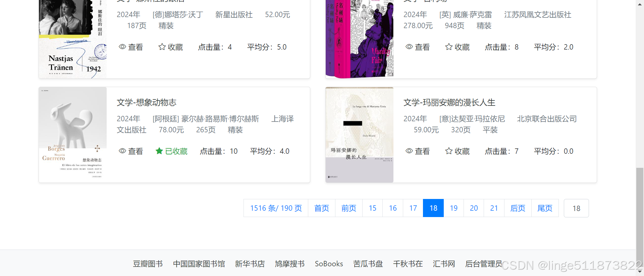644x276 pixels.
Task: Click the 平均分: 5.0 rating text
Action: pos(267,47)
